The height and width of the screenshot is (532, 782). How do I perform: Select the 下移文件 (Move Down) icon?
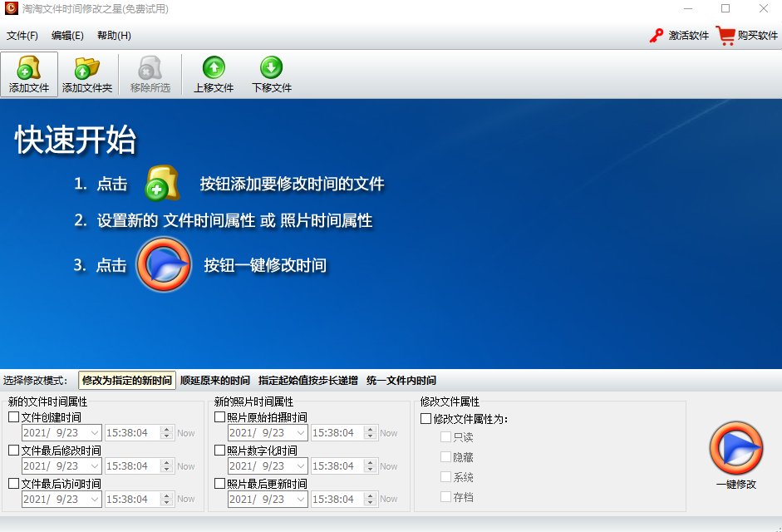tap(270, 74)
